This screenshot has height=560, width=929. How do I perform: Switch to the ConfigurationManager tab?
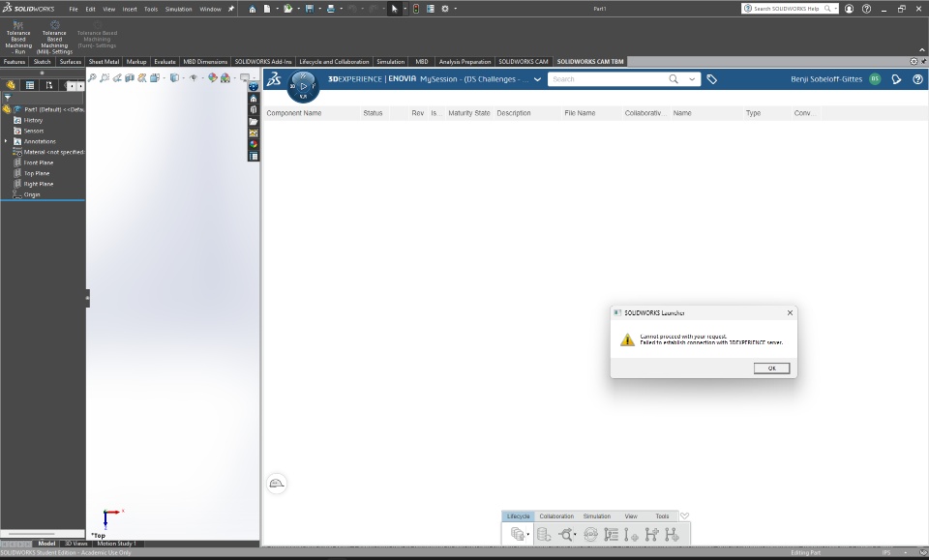(49, 85)
